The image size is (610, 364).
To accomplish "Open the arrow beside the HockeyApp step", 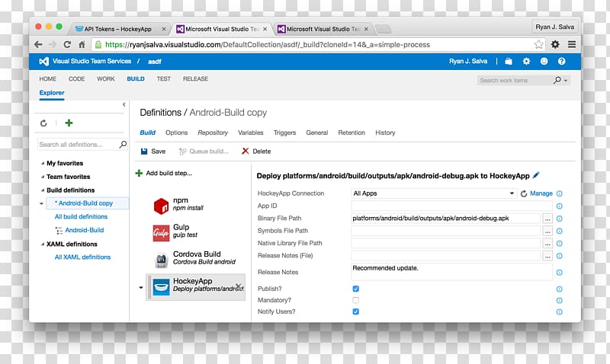I will 141,288.
